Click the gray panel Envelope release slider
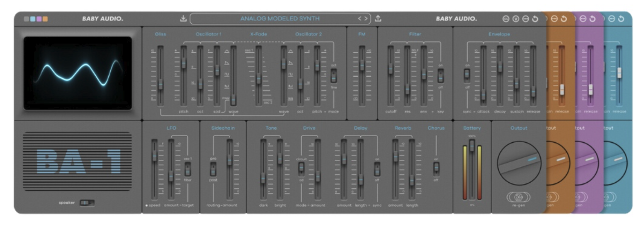The width and height of the screenshot is (644, 226). point(533,76)
